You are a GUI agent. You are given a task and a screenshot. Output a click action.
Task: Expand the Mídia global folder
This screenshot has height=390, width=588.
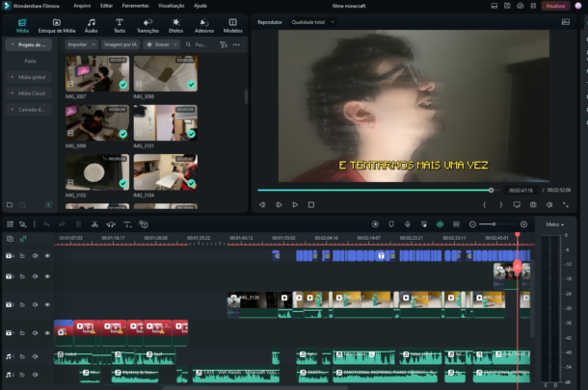(29, 77)
